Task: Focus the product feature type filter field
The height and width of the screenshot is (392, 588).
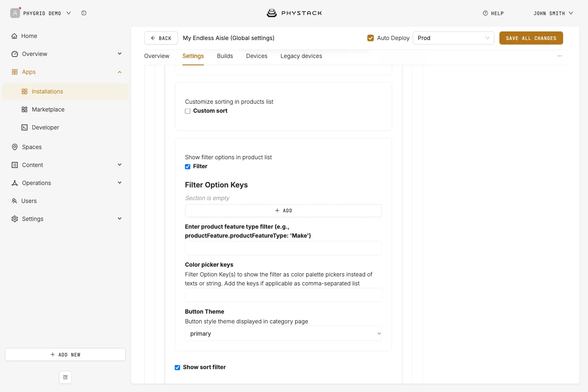Action: 283,248
